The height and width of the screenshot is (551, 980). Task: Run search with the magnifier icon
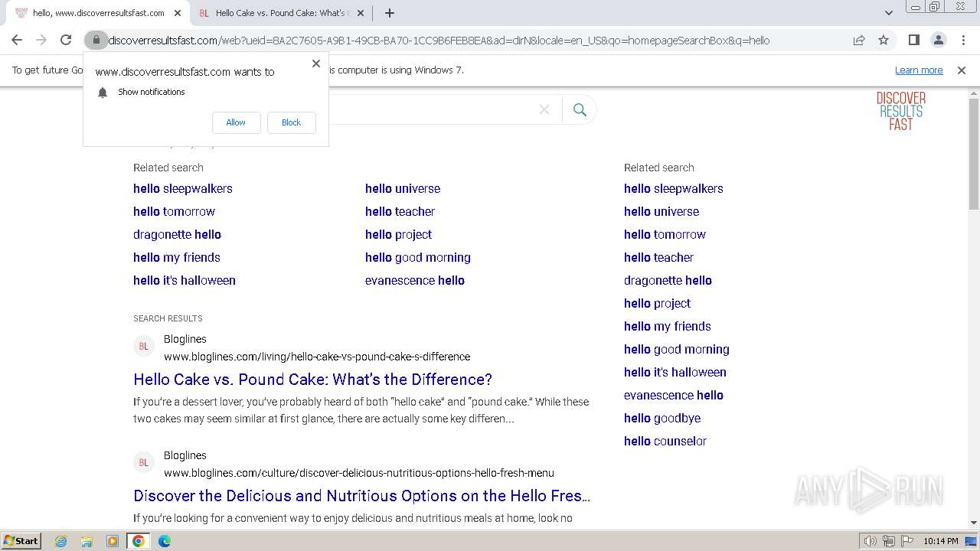point(580,109)
